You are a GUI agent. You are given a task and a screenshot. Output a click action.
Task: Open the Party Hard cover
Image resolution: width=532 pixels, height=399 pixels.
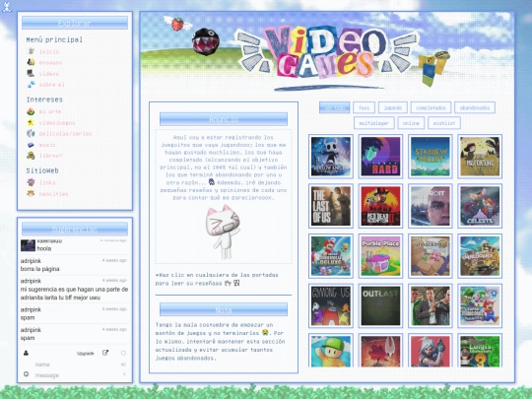click(x=380, y=156)
